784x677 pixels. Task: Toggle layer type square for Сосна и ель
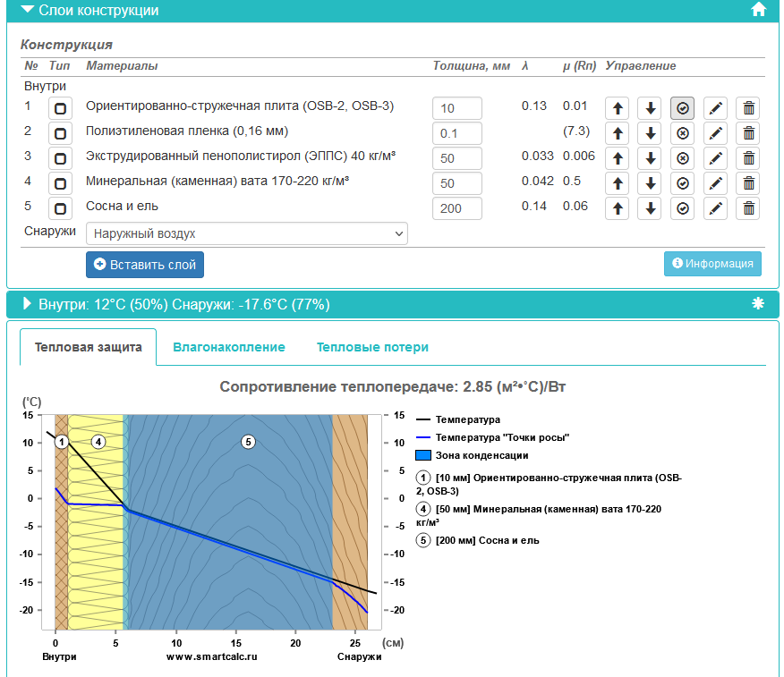[60, 208]
